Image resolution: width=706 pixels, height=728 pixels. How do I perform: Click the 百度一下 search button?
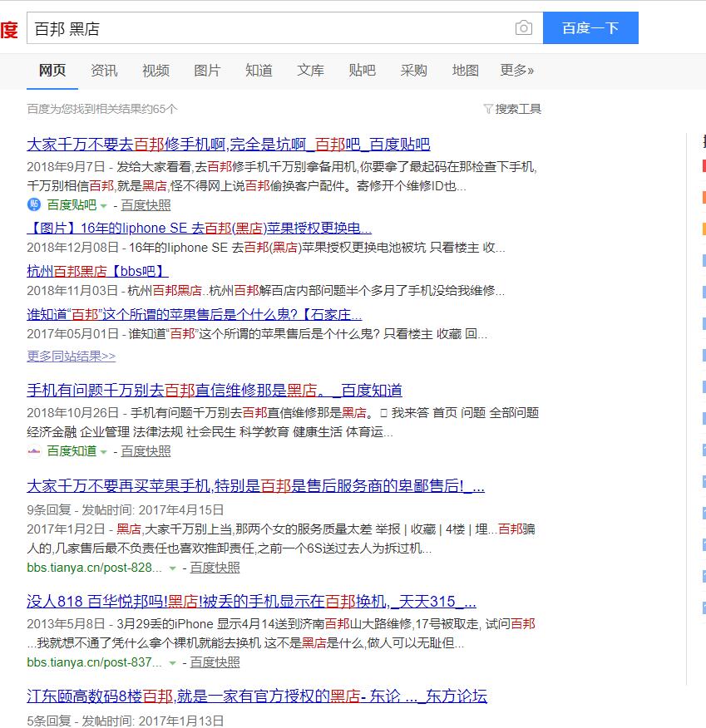590,28
